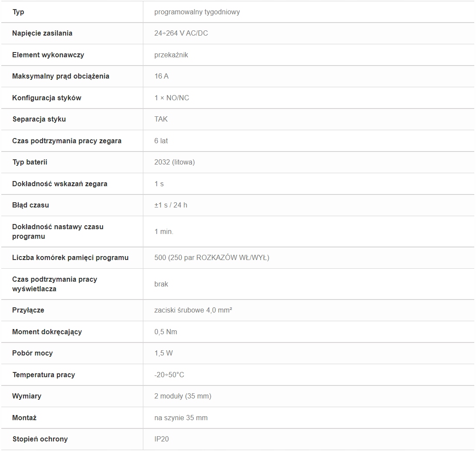Click the '500 (250 par ROZKAZÓW WŁ/WYŁ)' value

(212, 258)
